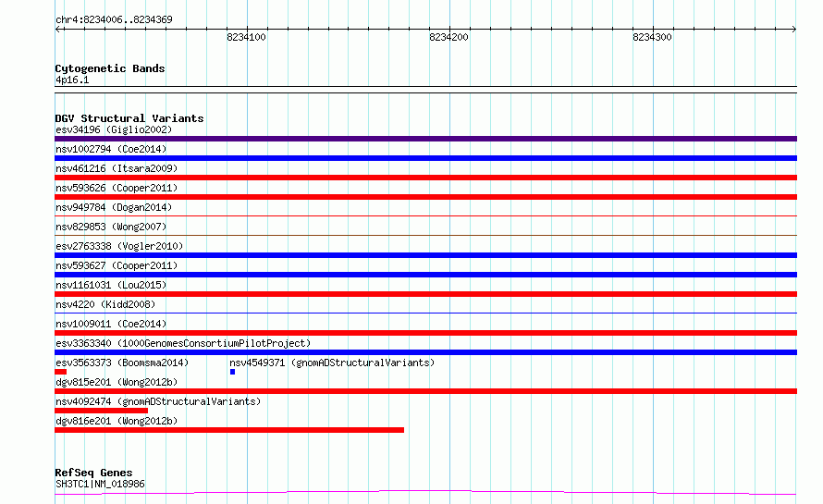The width and height of the screenshot is (823, 504).
Task: Click the 4p16.1 band label
Action: [72, 80]
